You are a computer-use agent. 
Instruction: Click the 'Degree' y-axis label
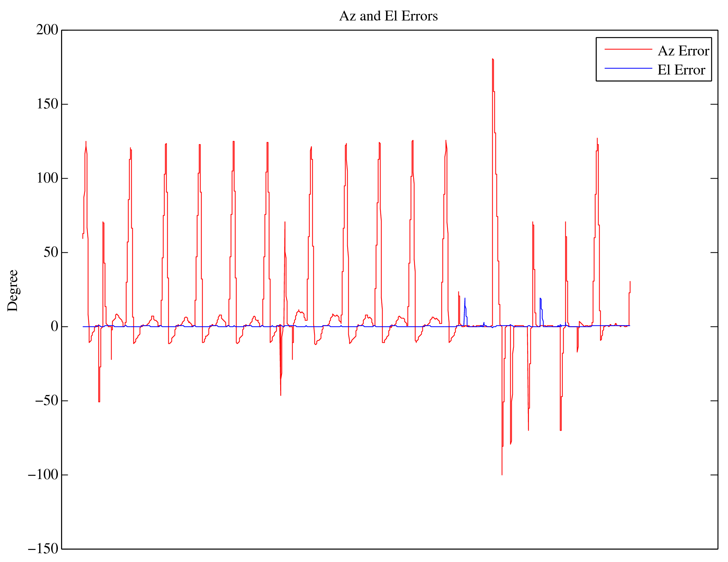tap(13, 290)
